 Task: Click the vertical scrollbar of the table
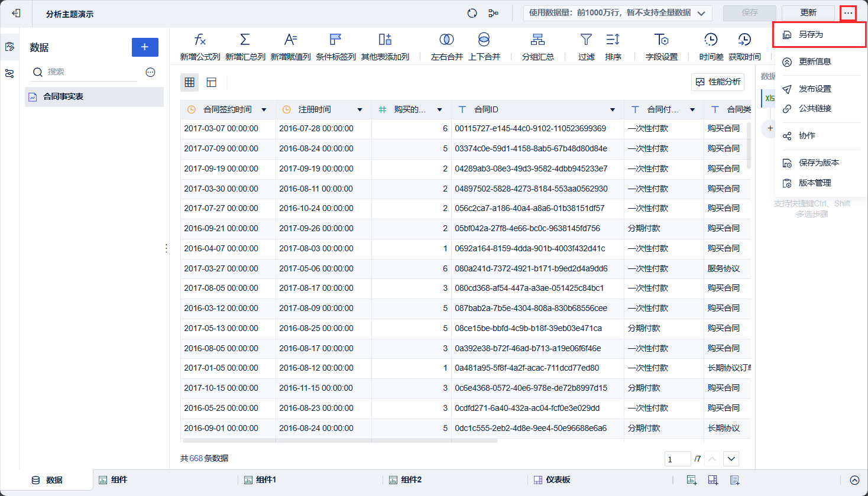[749, 146]
